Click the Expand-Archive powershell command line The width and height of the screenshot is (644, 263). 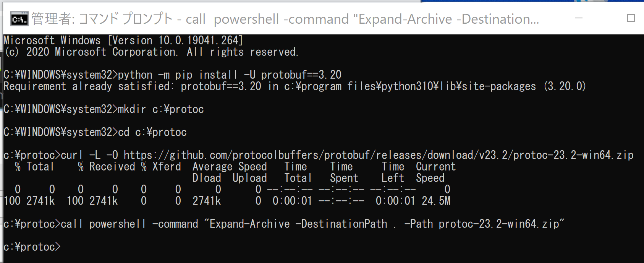[284, 224]
